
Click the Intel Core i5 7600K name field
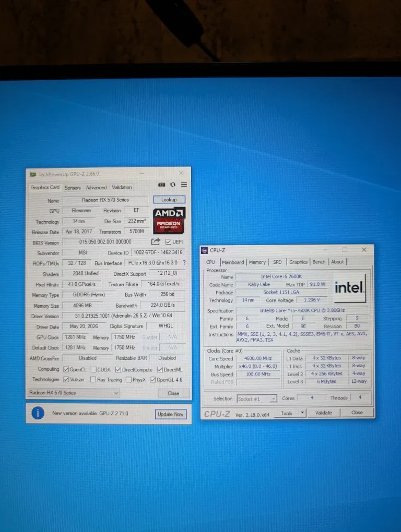click(x=281, y=276)
